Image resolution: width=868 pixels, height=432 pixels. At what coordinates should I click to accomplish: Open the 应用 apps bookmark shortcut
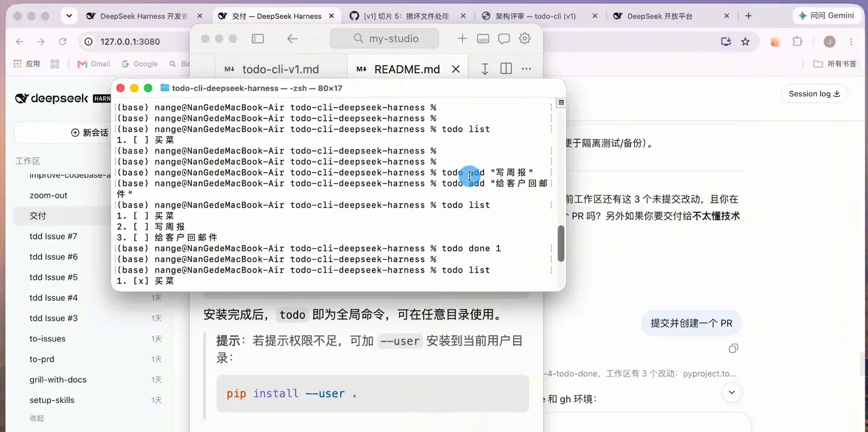(x=27, y=63)
